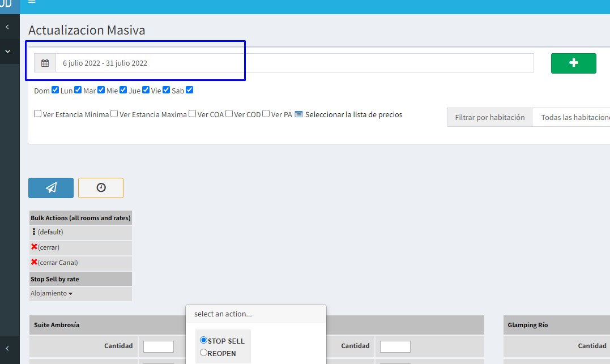Expand the Alojamiento rate dropdown

tap(52, 293)
